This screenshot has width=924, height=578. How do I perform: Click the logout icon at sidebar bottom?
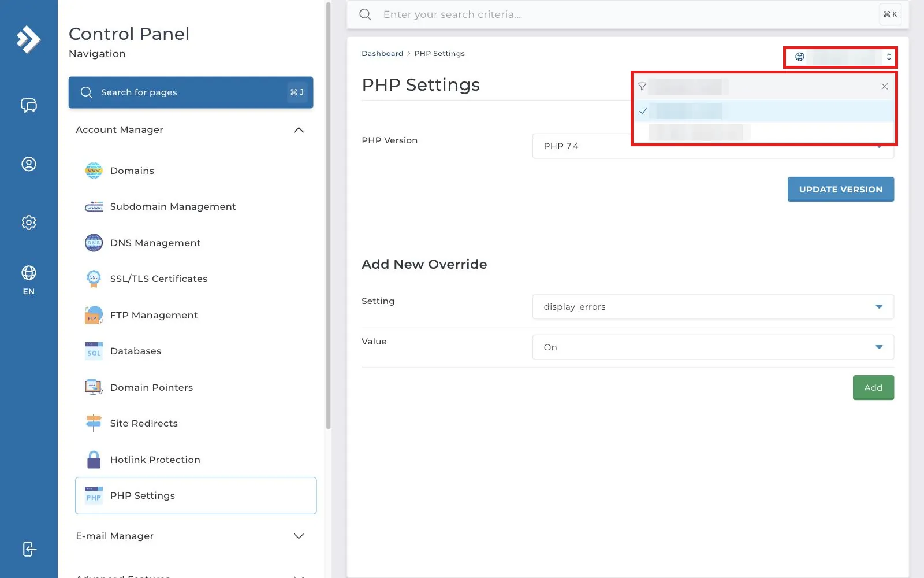click(x=29, y=549)
